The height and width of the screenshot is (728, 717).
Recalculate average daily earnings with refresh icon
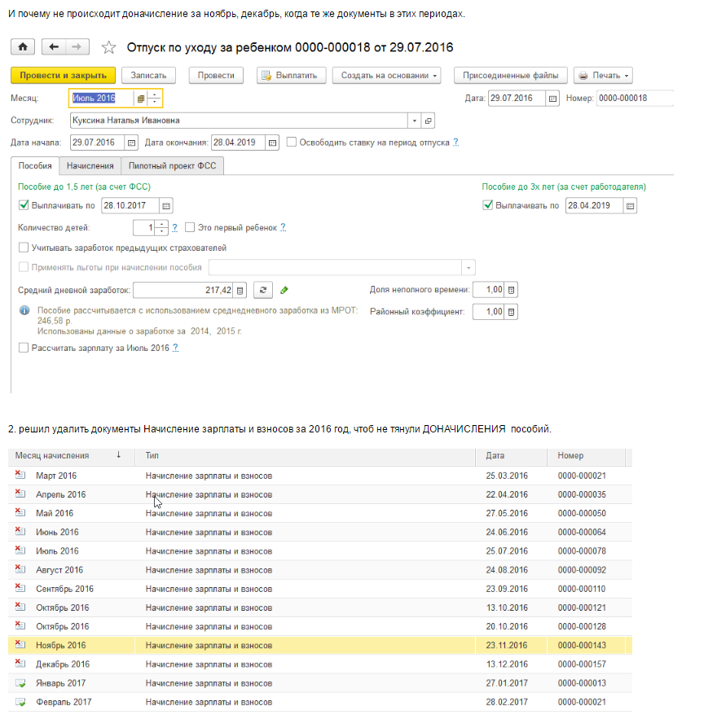[262, 290]
